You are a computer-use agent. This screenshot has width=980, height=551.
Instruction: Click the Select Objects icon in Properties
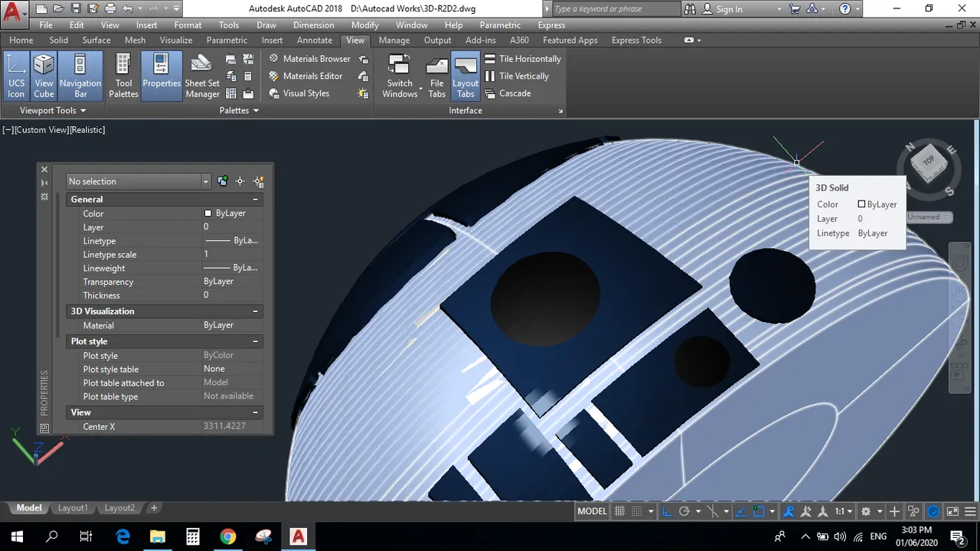240,181
